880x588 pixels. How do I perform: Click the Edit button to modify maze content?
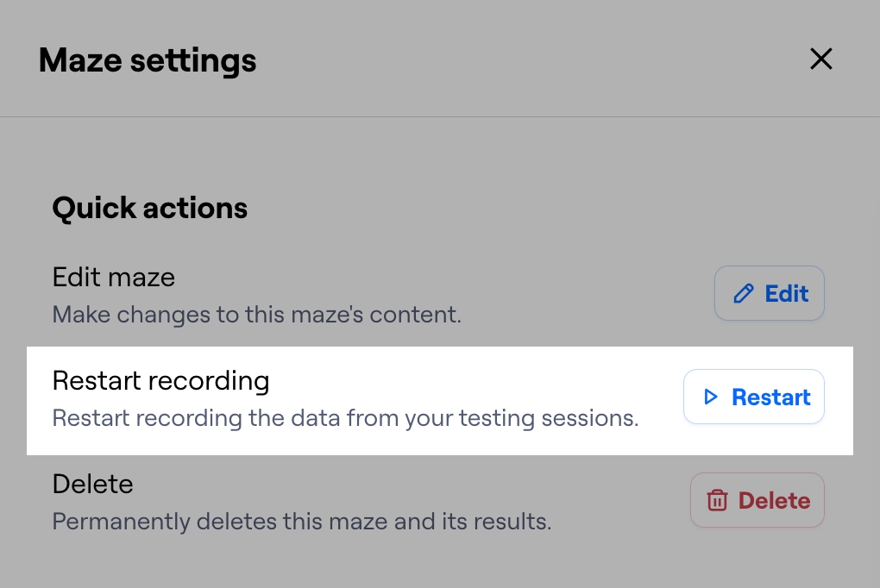point(769,293)
